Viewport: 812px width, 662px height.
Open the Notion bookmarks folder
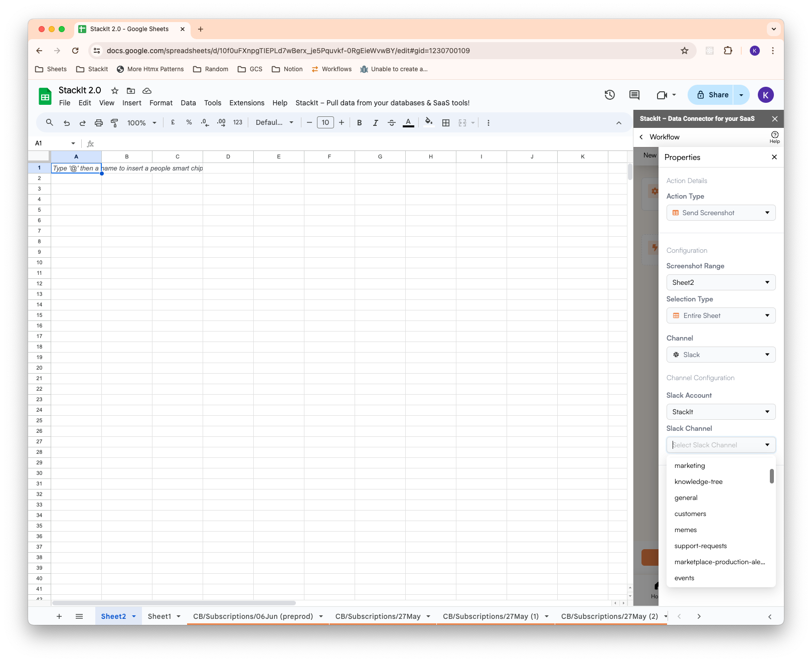pos(287,69)
